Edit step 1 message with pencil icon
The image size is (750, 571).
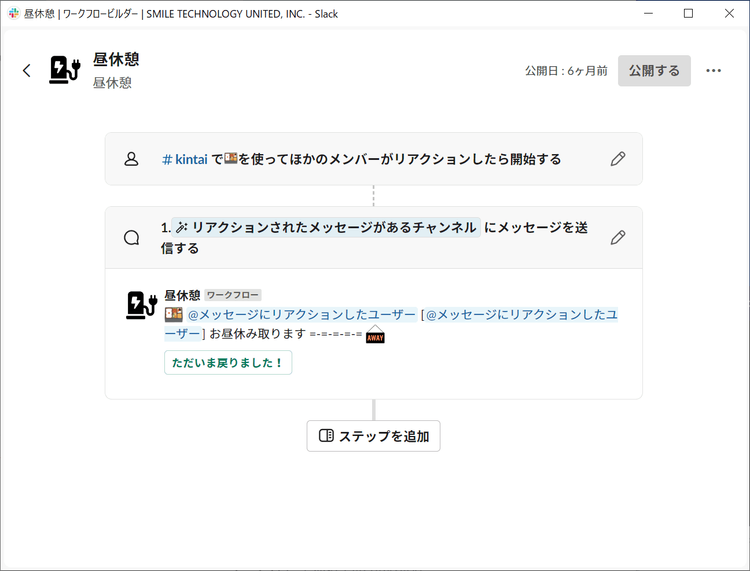[618, 237]
